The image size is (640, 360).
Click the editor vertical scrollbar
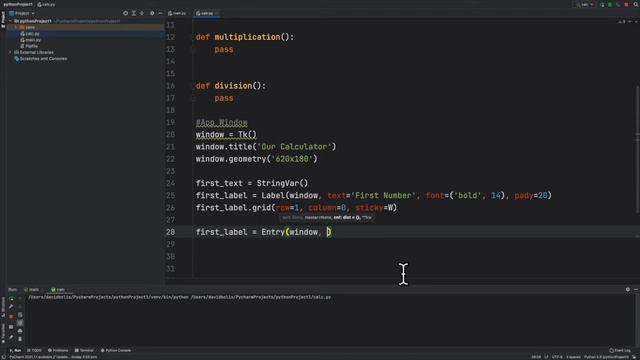(637, 149)
